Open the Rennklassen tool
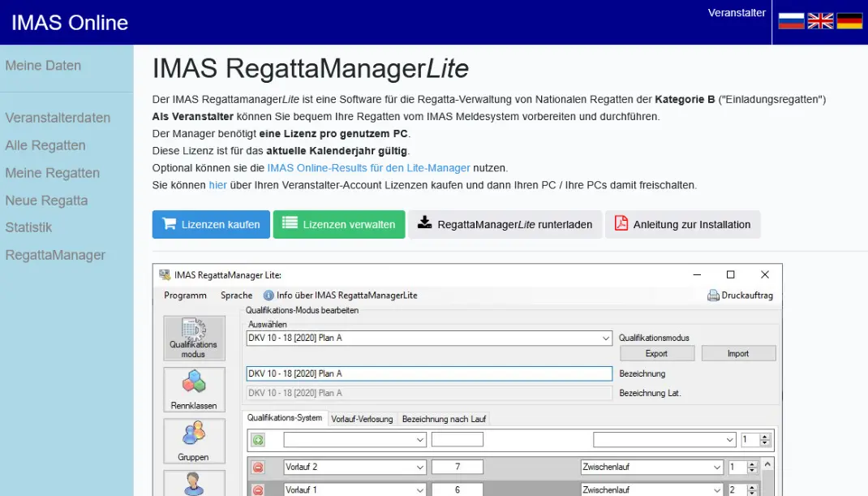Image resolution: width=868 pixels, height=496 pixels. click(194, 390)
